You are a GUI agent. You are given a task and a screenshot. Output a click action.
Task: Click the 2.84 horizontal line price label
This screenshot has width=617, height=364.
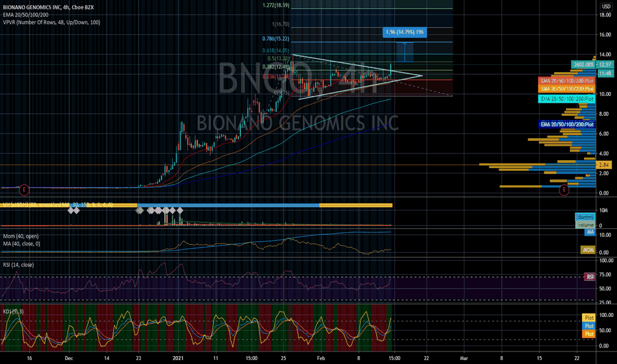pos(604,165)
